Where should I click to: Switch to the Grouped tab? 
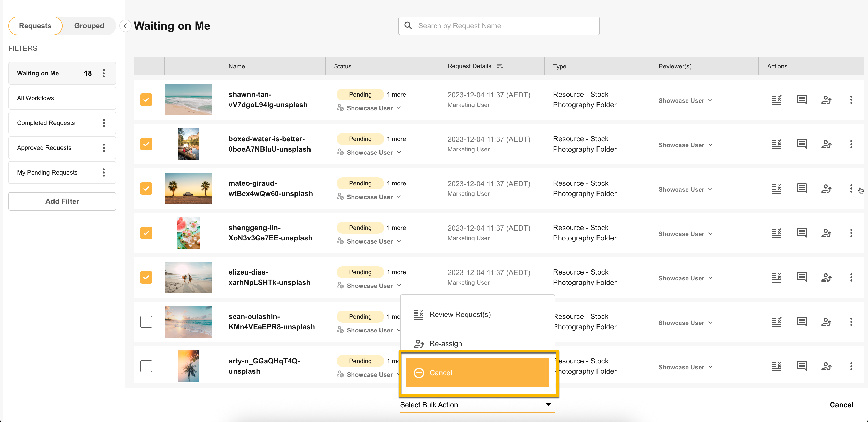(89, 26)
